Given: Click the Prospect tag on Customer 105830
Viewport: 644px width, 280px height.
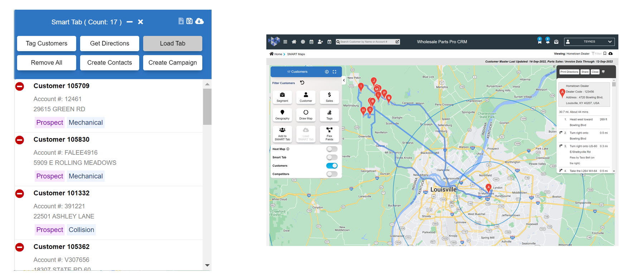Looking at the screenshot, I should click(50, 176).
